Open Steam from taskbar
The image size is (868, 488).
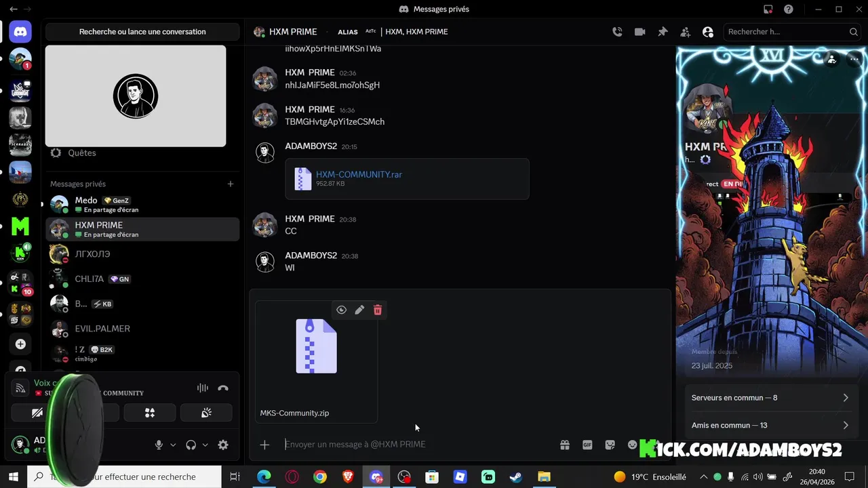516,477
